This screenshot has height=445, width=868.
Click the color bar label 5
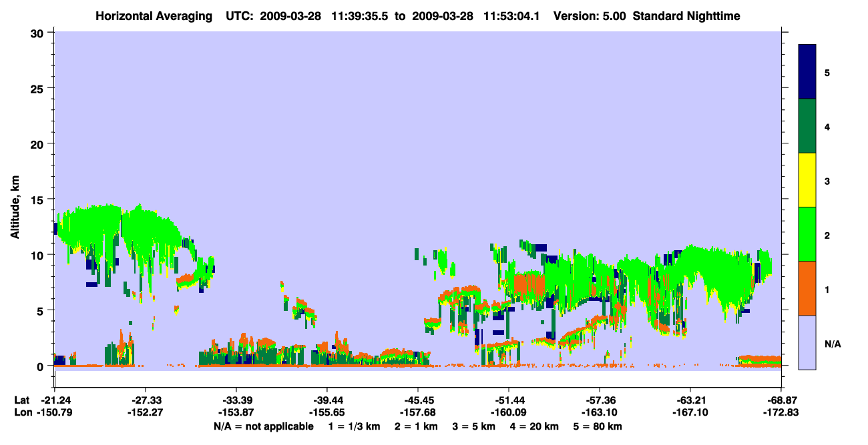coord(827,72)
